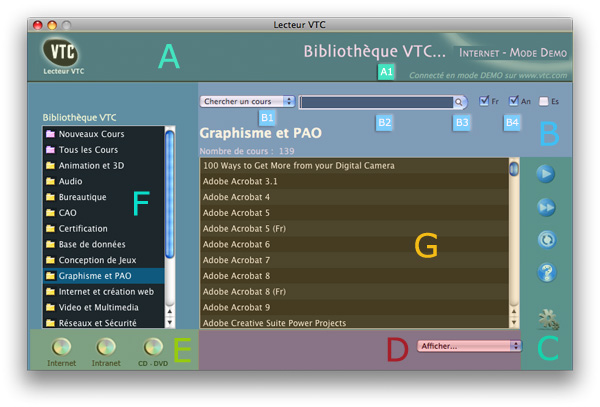Viewport: 600px width, 407px height.
Task: Click folder icon beside Nouveaux Cours
Action: 50,134
